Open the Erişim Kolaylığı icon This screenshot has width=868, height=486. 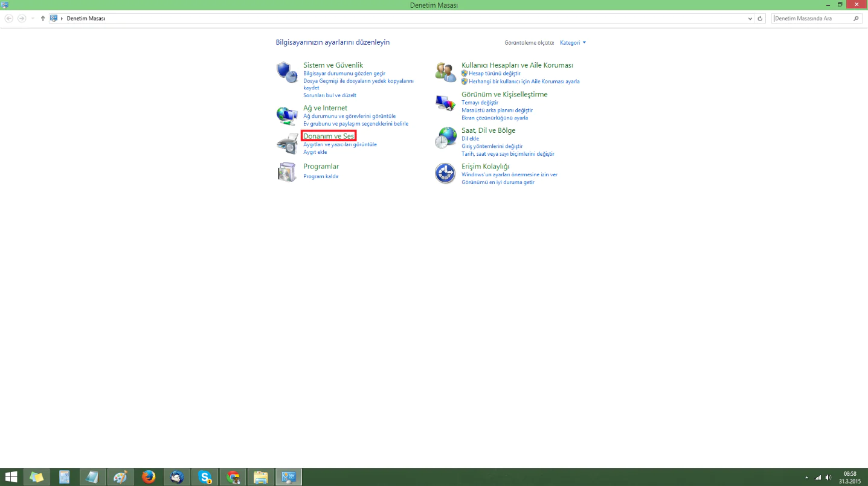445,173
